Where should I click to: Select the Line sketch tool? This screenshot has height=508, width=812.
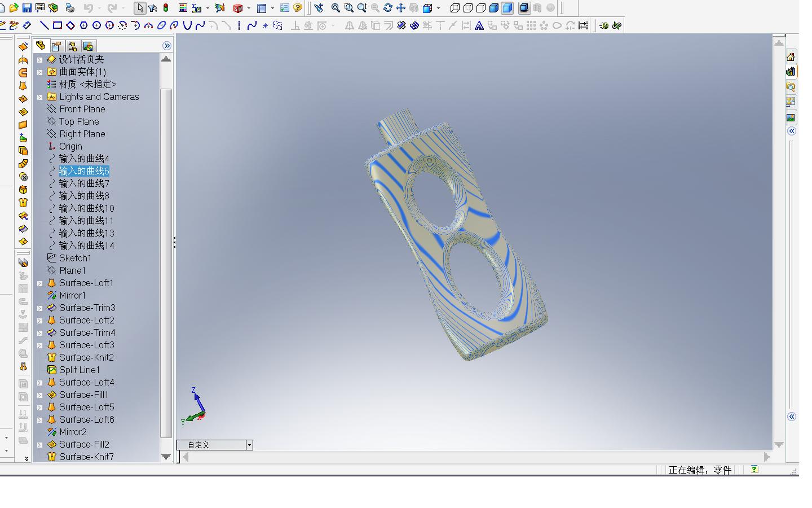pyautogui.click(x=44, y=25)
